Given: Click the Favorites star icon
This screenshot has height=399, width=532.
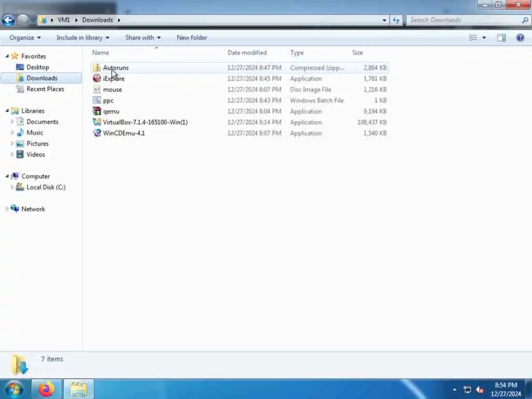Looking at the screenshot, I should pos(15,56).
